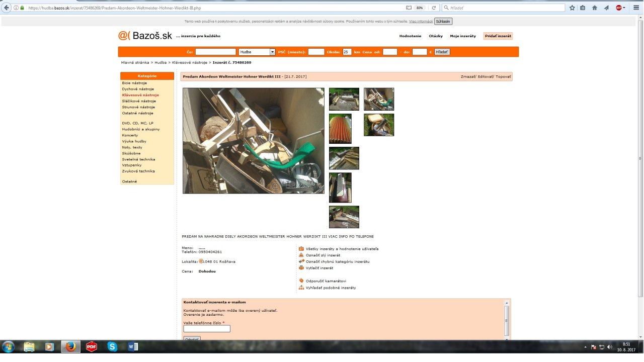Open the PDF application taskbar icon
The width and height of the screenshot is (644, 362).
tap(92, 346)
